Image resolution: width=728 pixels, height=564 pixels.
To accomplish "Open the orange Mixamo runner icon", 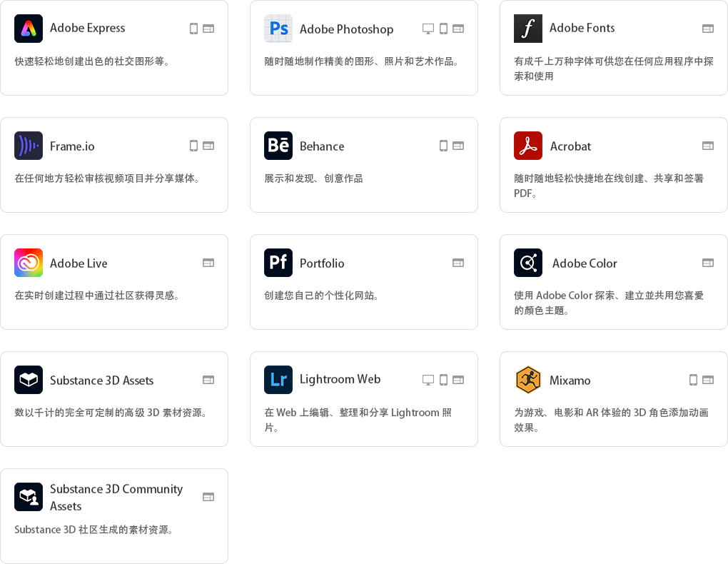I will click(x=528, y=380).
